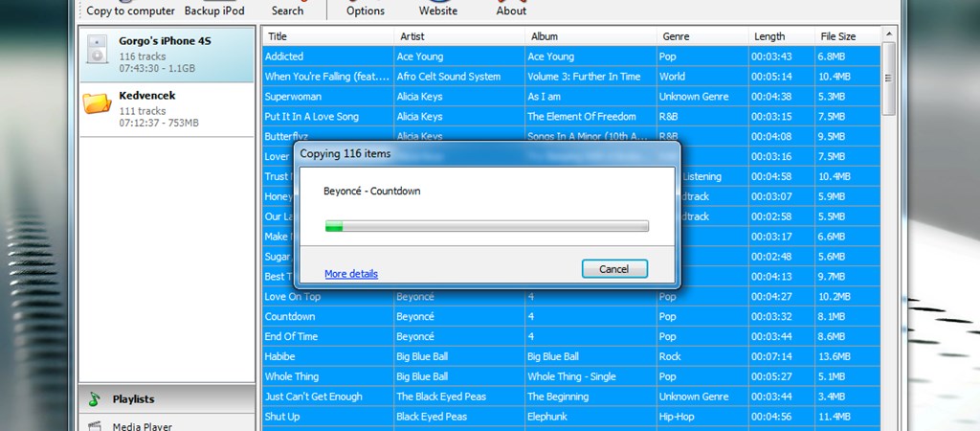Click the Beyoncé - Countdown label in dialog
980x431 pixels.
point(372,191)
